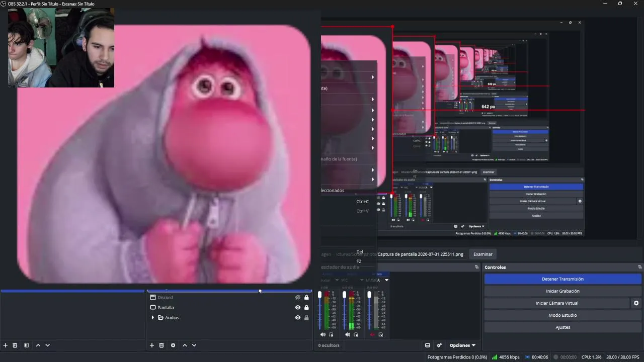
Task: Open virtual camera settings gear
Action: pos(636,303)
